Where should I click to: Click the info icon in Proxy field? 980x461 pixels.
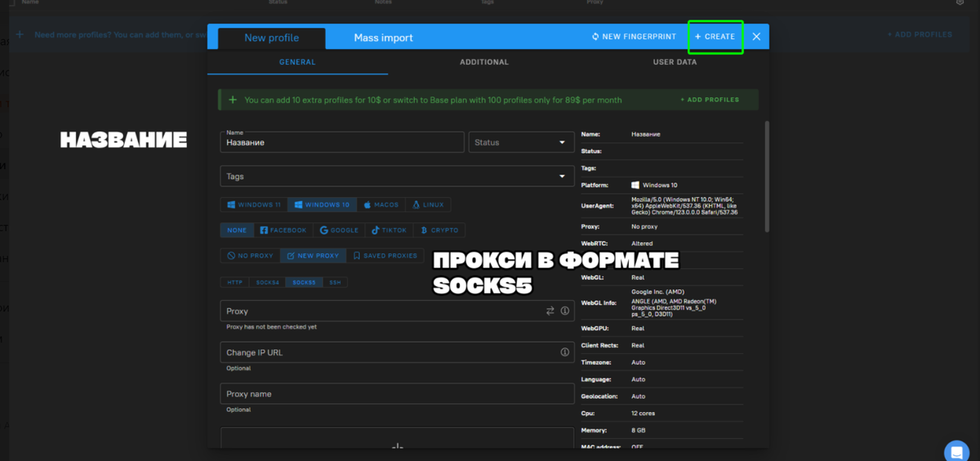(x=564, y=311)
